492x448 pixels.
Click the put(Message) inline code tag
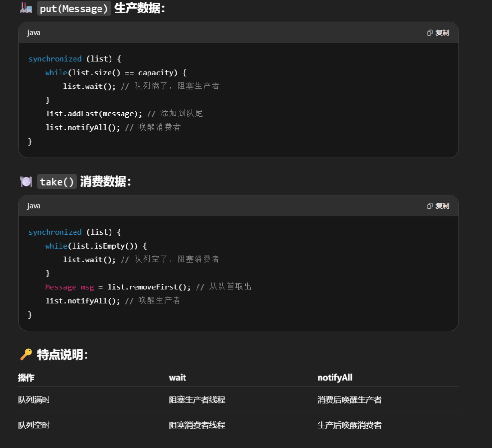click(x=74, y=8)
